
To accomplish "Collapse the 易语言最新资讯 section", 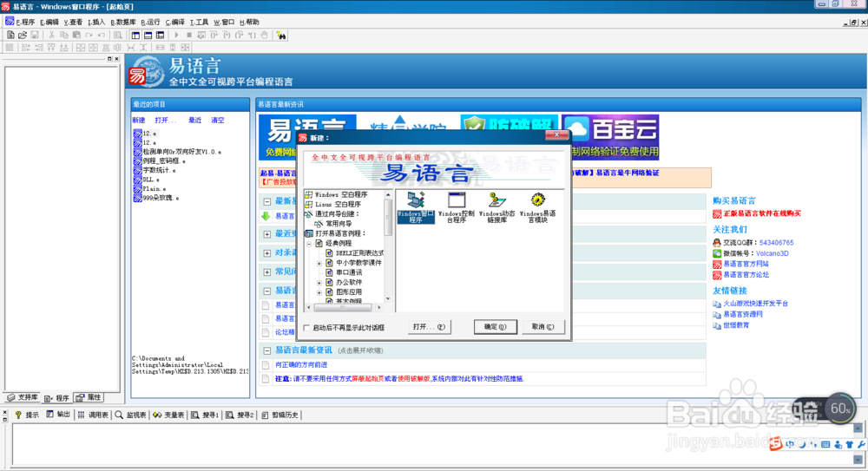I will (266, 350).
